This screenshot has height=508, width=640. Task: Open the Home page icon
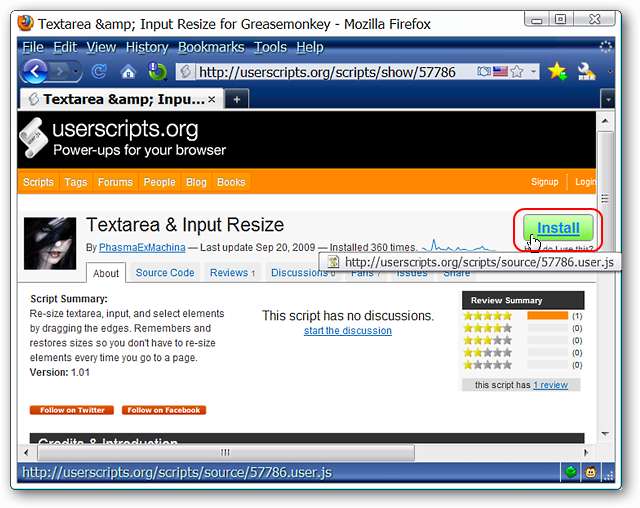pyautogui.click(x=128, y=72)
